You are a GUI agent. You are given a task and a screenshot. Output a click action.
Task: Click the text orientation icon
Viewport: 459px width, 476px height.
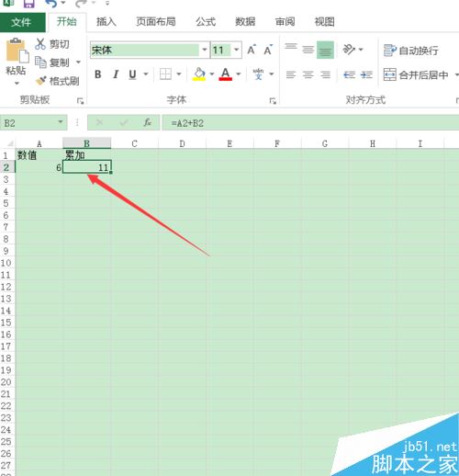(x=349, y=50)
